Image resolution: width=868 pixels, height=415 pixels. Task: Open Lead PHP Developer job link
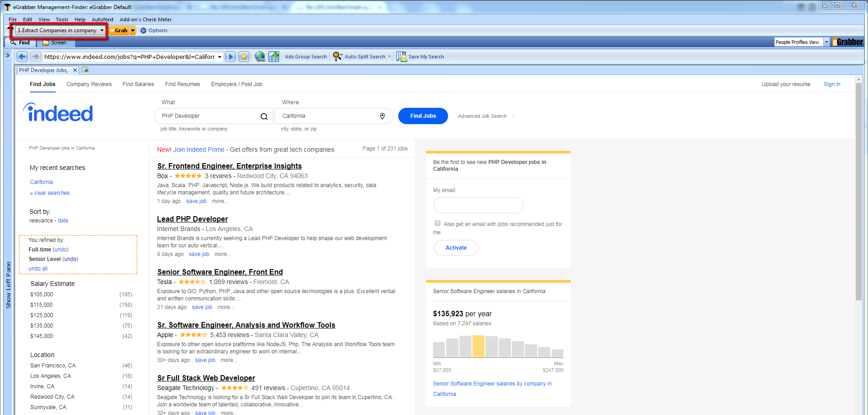[192, 219]
